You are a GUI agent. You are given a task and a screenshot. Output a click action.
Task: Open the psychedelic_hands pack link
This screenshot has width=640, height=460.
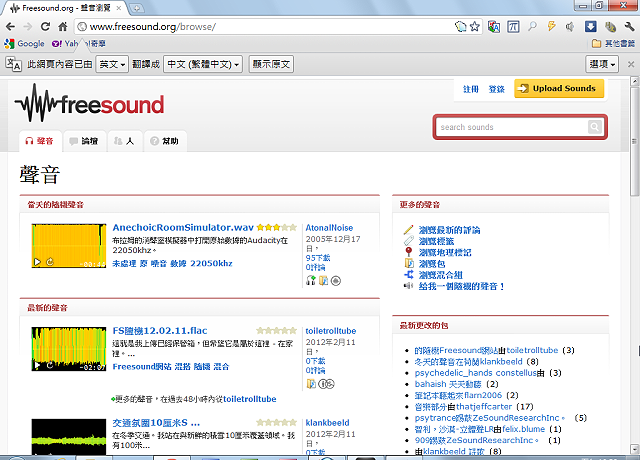[476, 373]
